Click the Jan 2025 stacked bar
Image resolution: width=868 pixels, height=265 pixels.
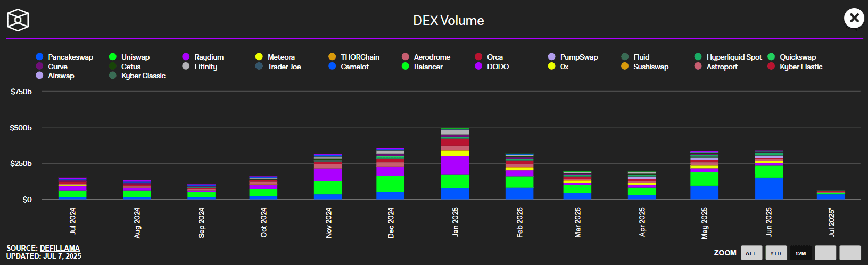click(x=455, y=165)
